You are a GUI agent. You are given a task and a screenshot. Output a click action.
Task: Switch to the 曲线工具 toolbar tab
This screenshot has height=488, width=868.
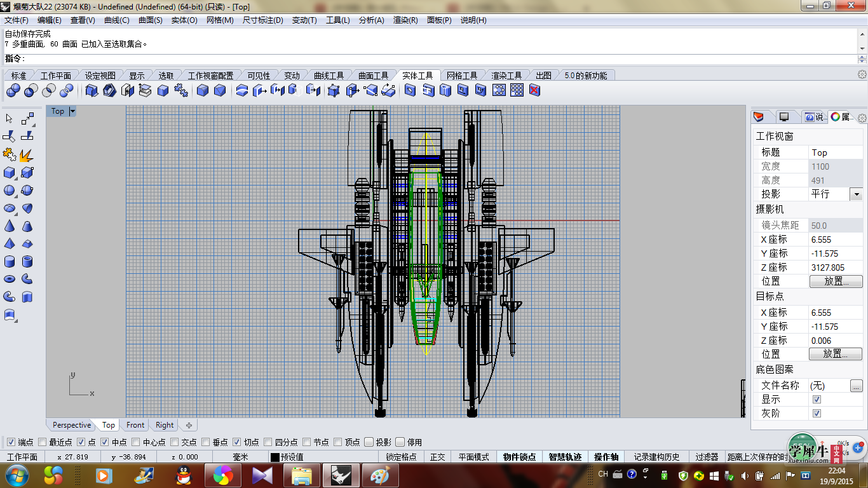tap(329, 76)
